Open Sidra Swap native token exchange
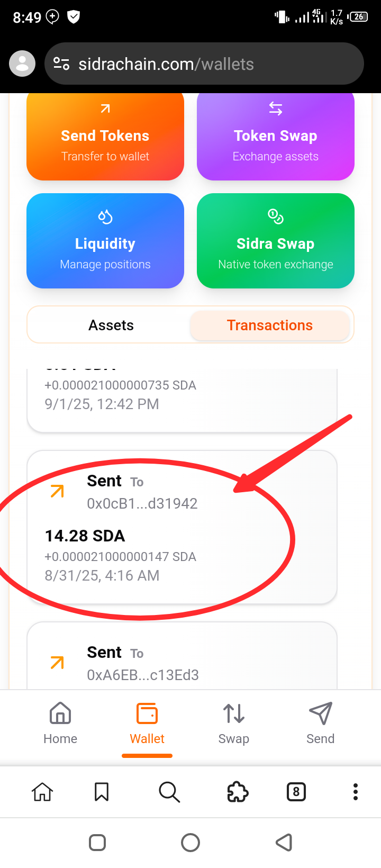The width and height of the screenshot is (381, 868). [x=275, y=241]
